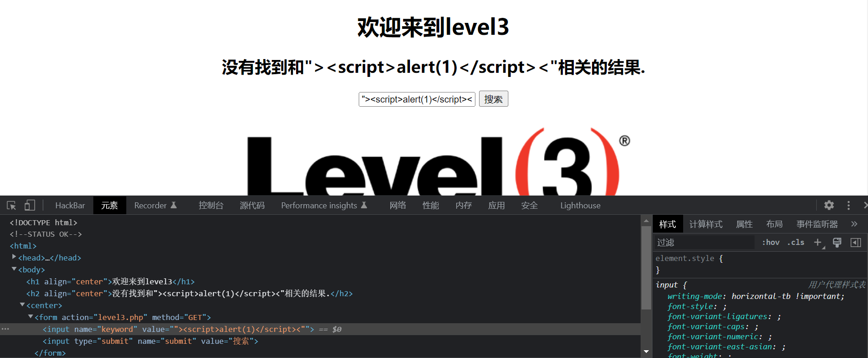This screenshot has height=358, width=868.
Task: Collapse the center element node
Action: pos(22,305)
